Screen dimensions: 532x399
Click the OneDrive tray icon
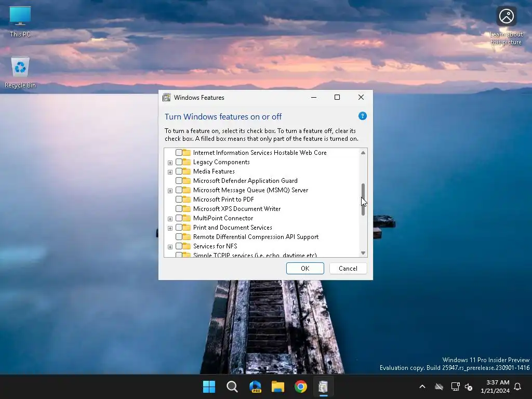[439, 387]
